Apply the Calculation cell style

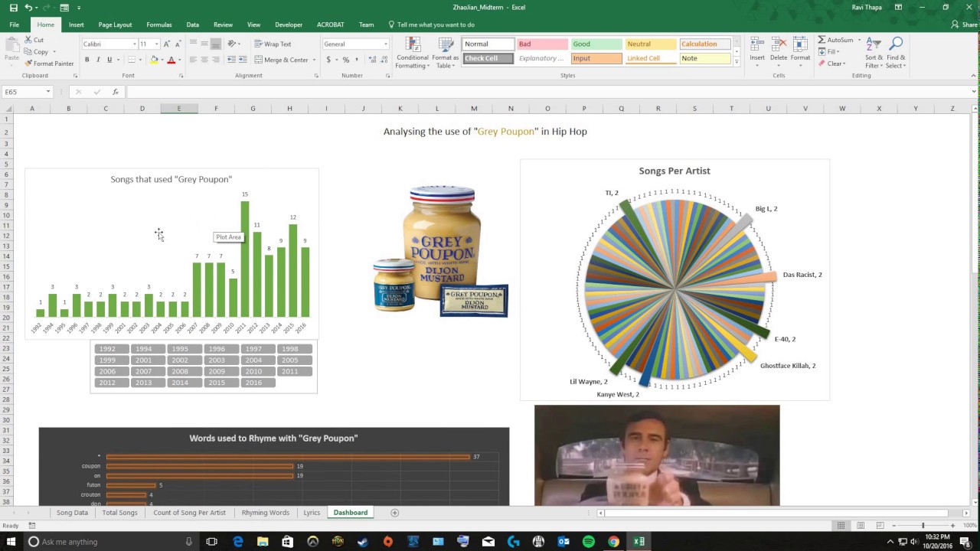tap(704, 44)
